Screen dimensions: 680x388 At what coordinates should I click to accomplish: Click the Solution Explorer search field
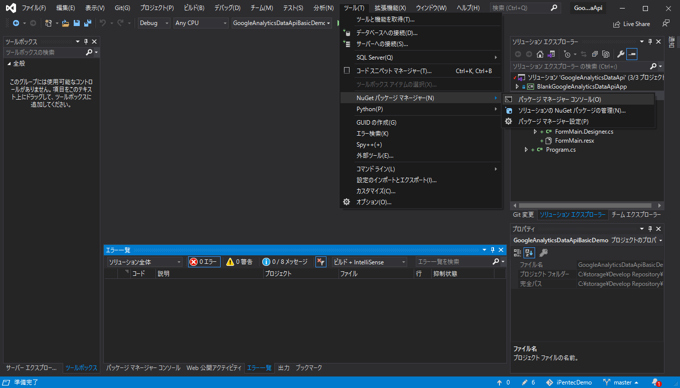(x=580, y=66)
